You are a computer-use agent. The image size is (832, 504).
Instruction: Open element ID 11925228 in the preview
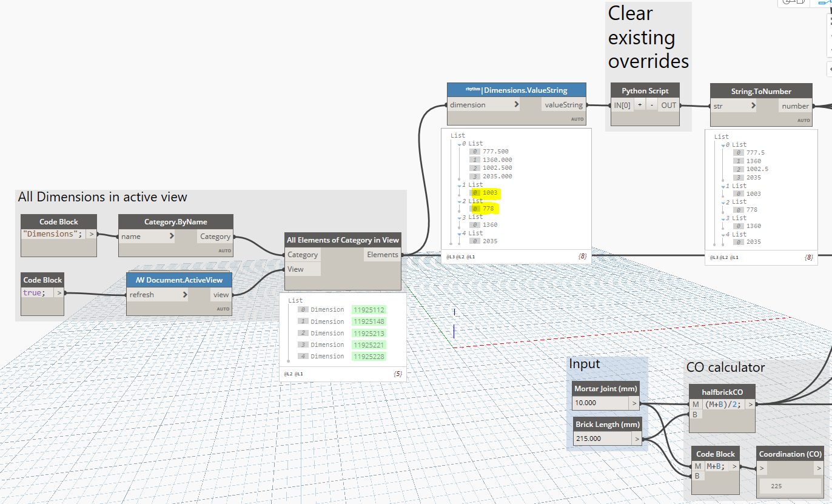(369, 356)
